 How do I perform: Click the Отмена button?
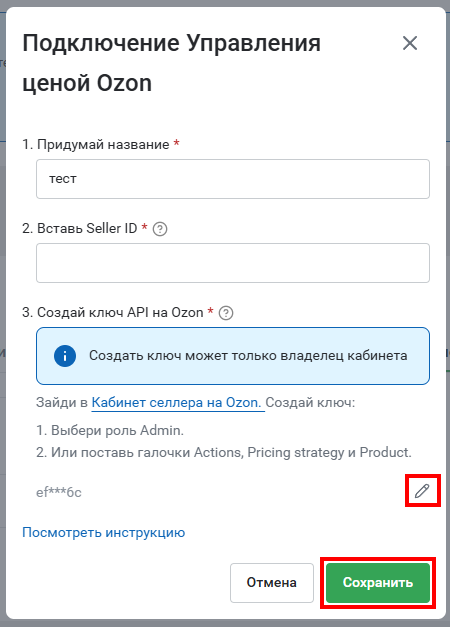tap(272, 583)
